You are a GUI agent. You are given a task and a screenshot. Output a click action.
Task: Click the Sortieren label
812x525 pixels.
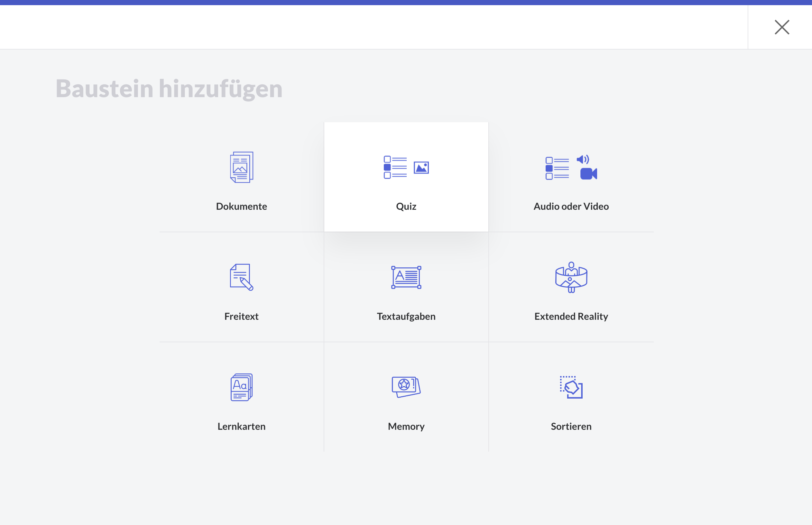(x=571, y=427)
